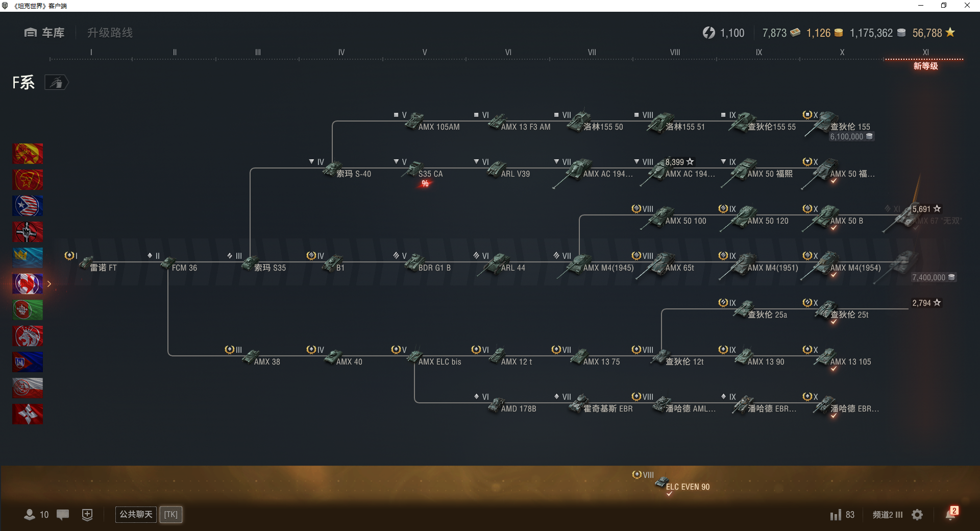980x531 pixels.
Task: Click the tier VIII column header
Action: point(675,52)
